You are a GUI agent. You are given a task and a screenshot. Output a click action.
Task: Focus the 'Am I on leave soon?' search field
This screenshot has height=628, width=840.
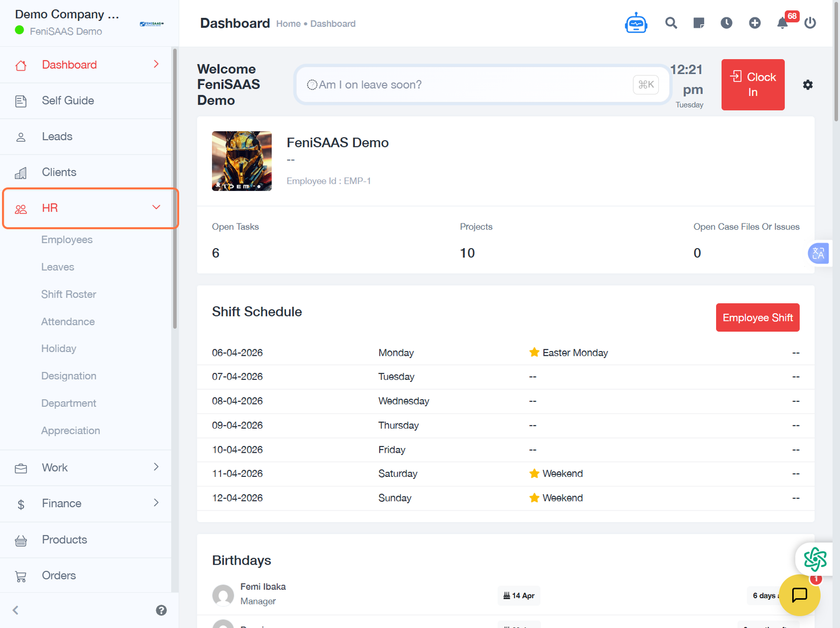pyautogui.click(x=472, y=85)
